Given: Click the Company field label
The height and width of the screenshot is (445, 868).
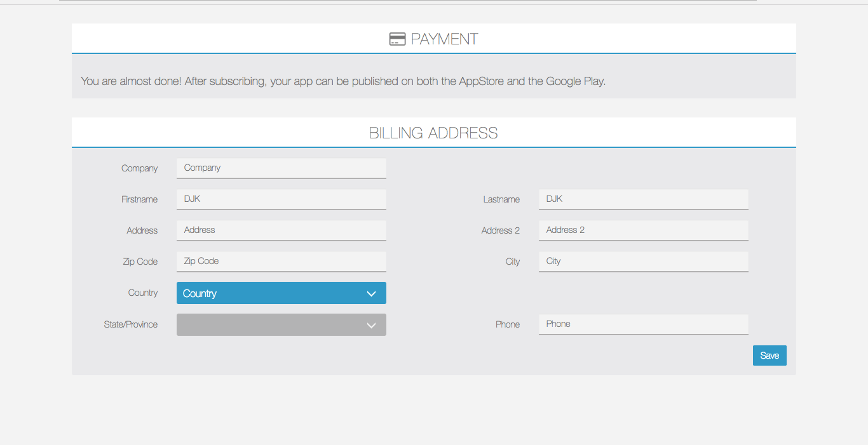Looking at the screenshot, I should pos(140,168).
